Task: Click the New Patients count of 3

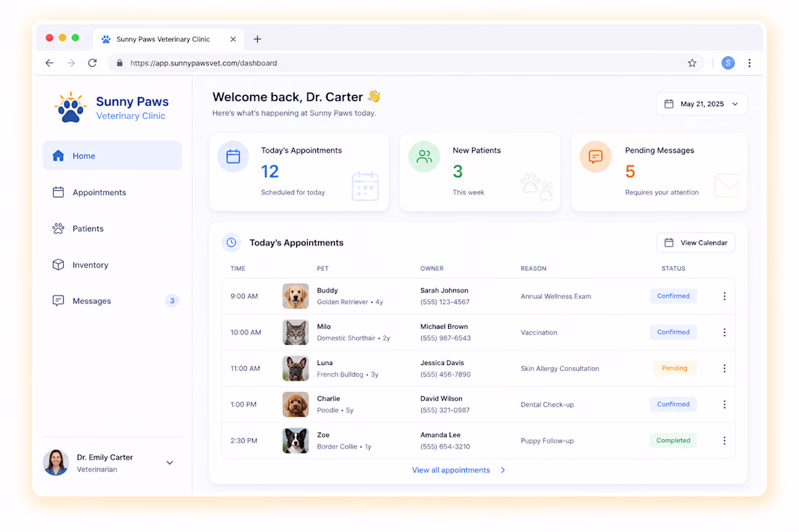Action: click(458, 171)
